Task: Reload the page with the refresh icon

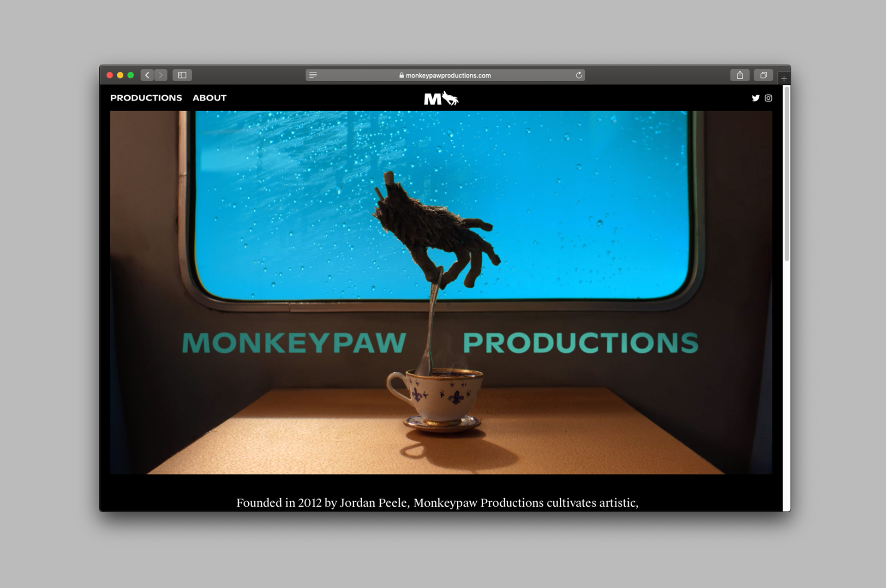Action: (x=579, y=75)
